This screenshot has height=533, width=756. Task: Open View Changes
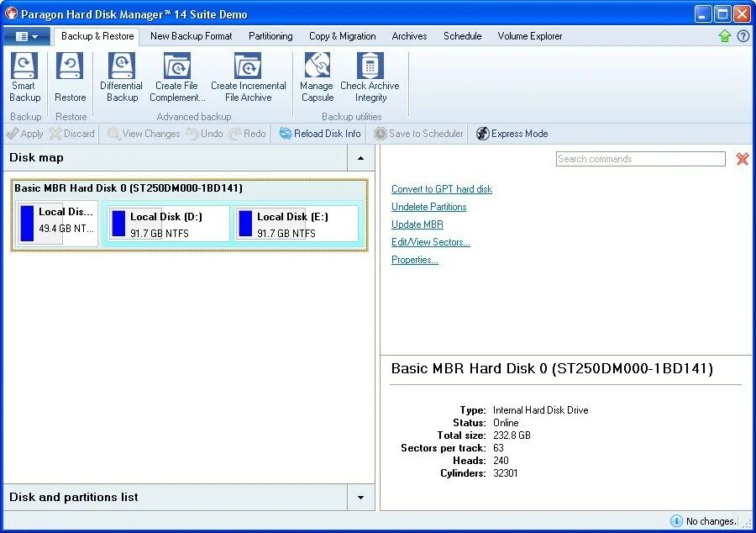pos(144,134)
